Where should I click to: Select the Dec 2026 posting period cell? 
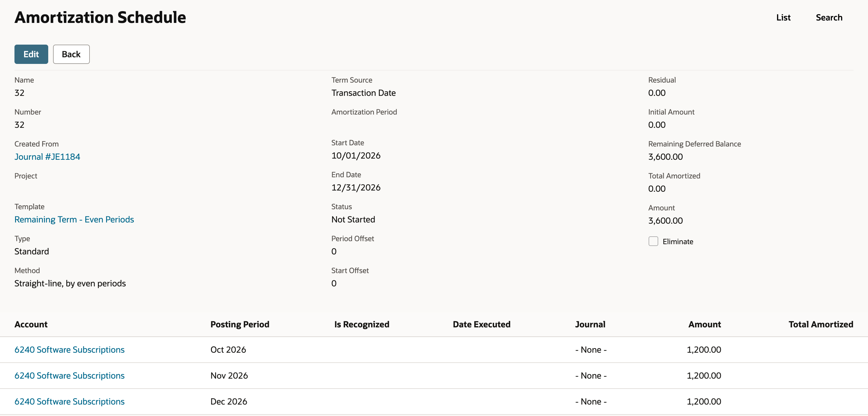pyautogui.click(x=229, y=402)
